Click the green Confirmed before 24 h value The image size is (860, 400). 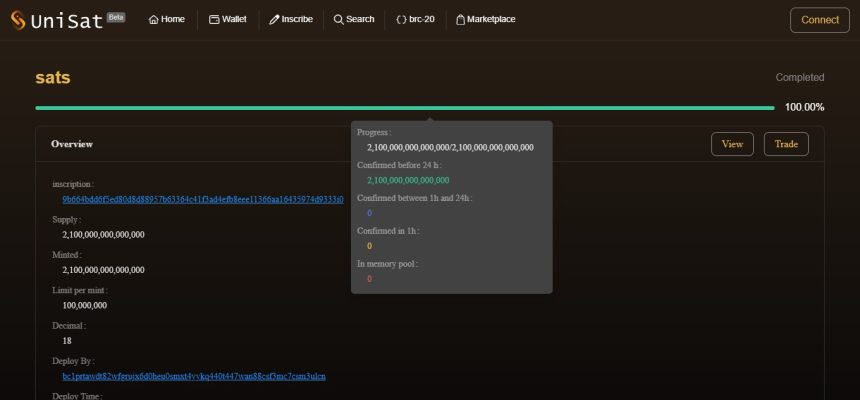coord(408,180)
